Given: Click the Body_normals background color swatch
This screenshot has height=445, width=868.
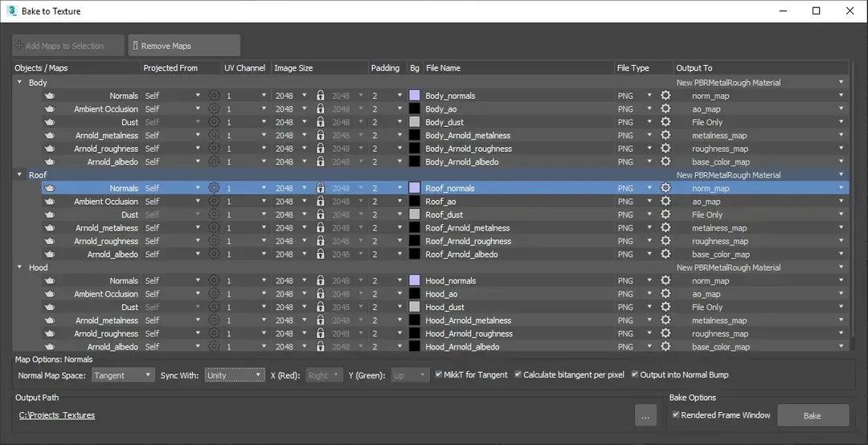Looking at the screenshot, I should pos(415,96).
